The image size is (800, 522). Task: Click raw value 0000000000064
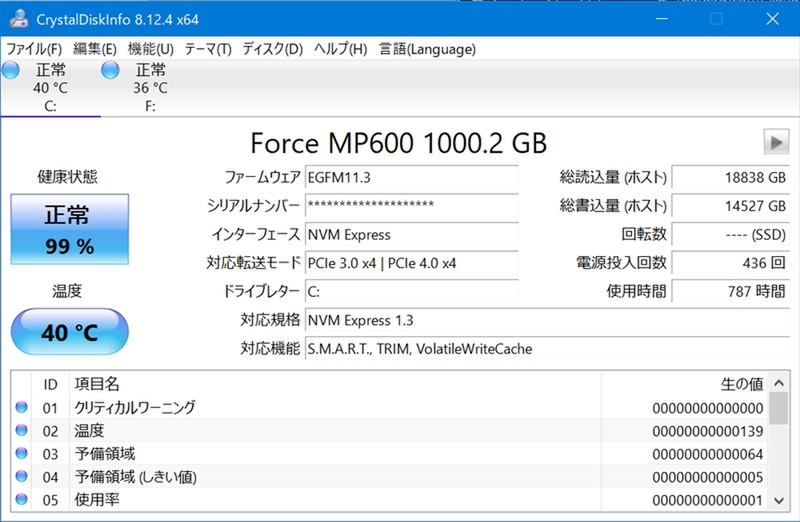click(x=708, y=455)
